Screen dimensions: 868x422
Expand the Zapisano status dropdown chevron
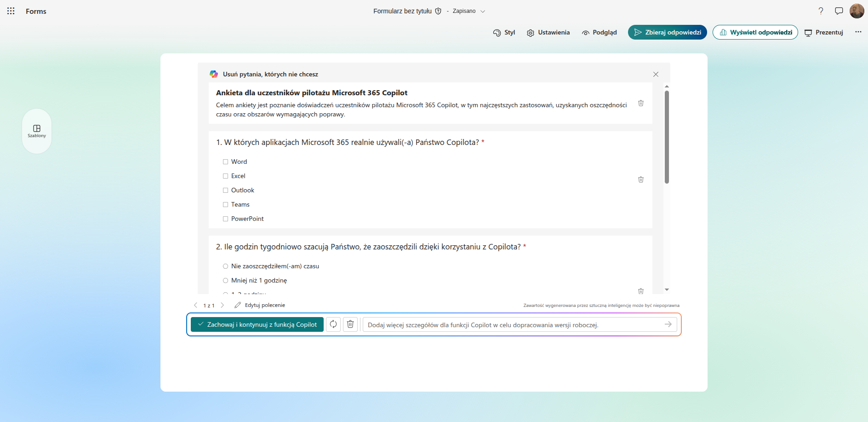[483, 12]
